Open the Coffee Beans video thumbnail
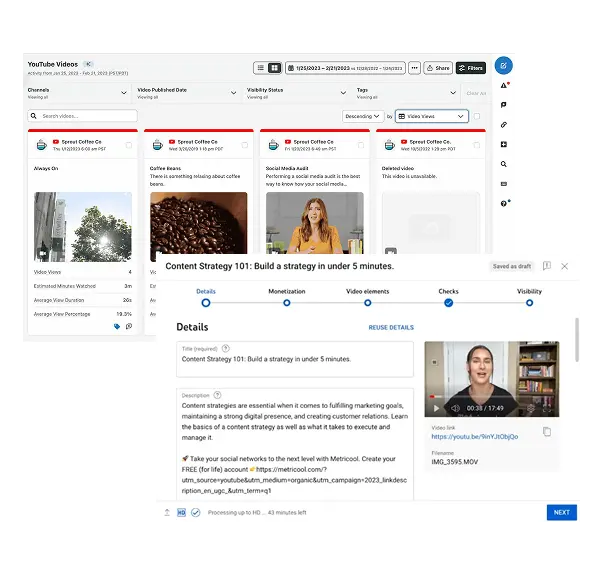The width and height of the screenshot is (600, 570). (x=199, y=223)
